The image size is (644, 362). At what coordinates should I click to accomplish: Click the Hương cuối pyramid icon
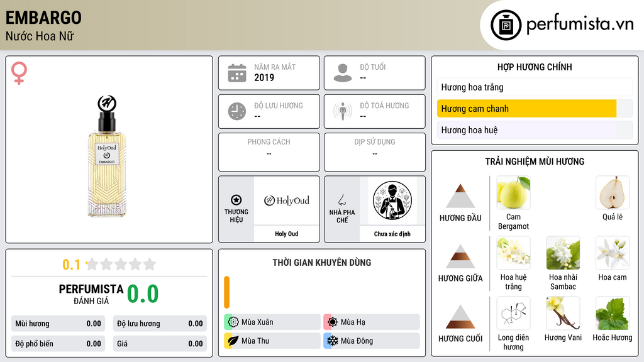click(460, 317)
